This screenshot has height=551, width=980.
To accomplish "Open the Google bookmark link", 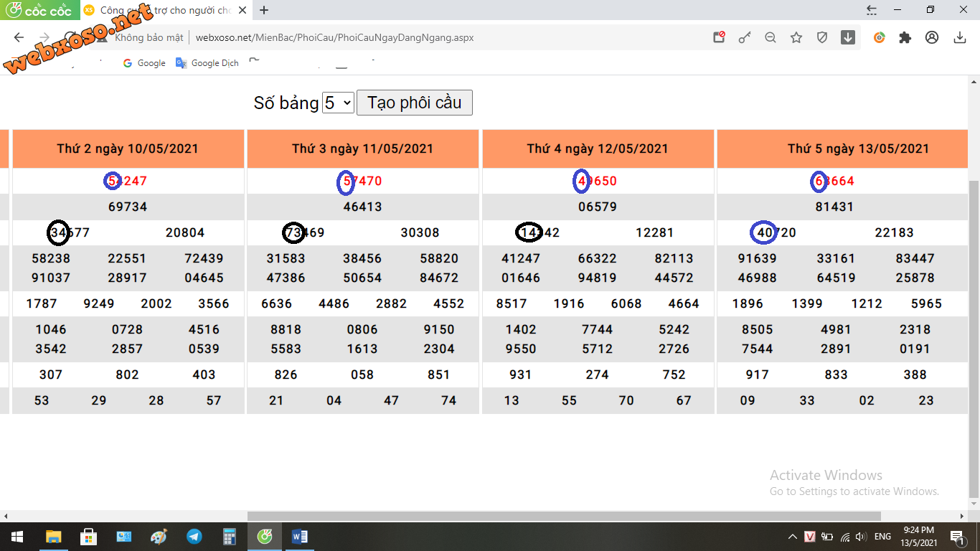I will click(144, 63).
